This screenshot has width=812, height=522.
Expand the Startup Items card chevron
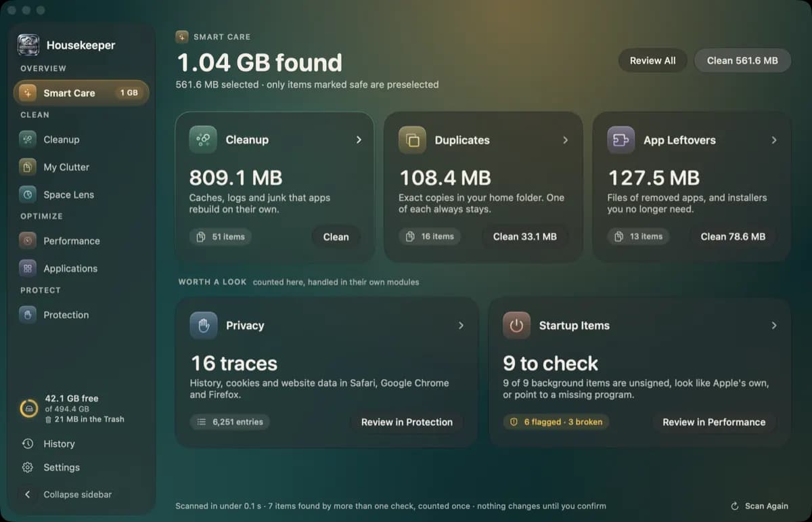coord(774,326)
